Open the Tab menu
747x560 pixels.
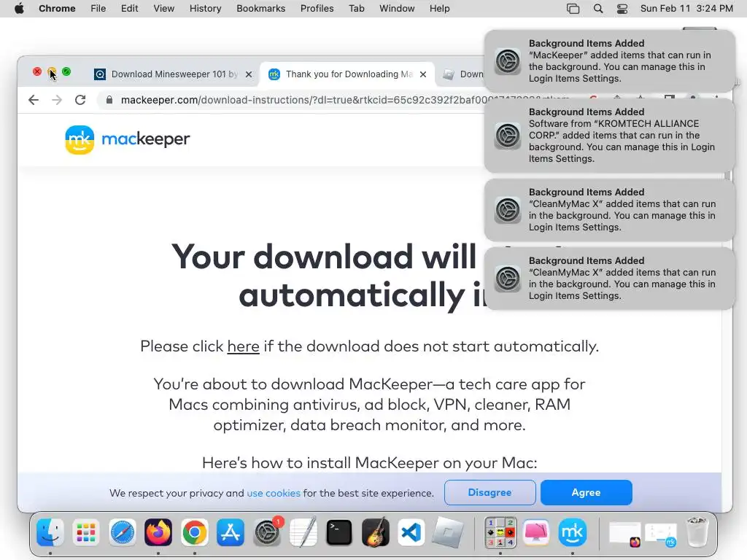pos(356,9)
